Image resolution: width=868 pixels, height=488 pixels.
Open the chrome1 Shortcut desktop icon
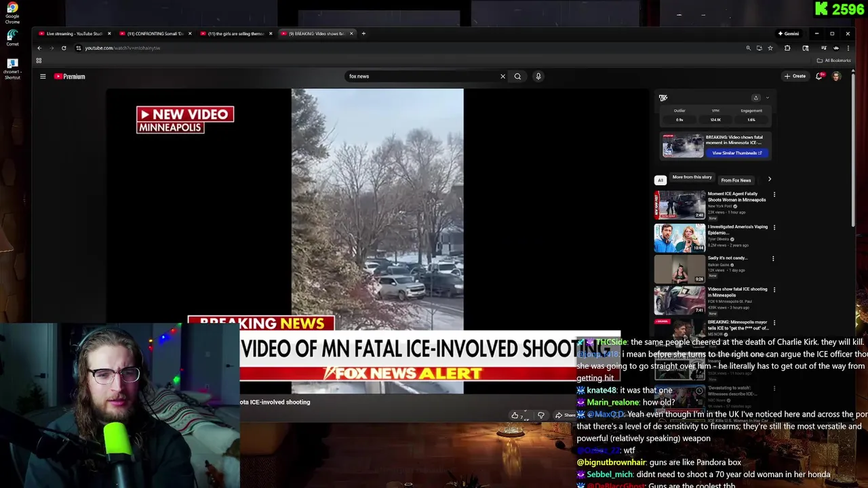(12, 68)
